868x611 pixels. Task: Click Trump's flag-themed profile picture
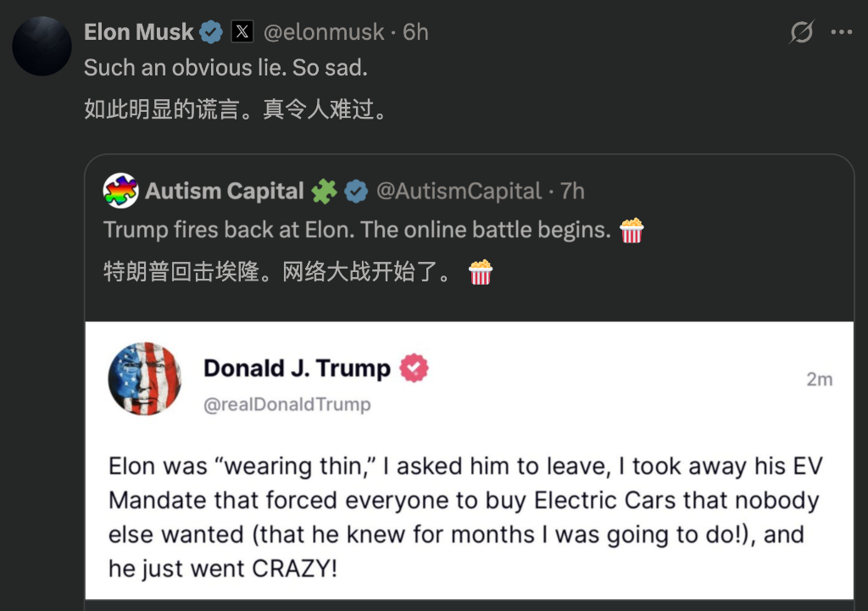(x=144, y=379)
